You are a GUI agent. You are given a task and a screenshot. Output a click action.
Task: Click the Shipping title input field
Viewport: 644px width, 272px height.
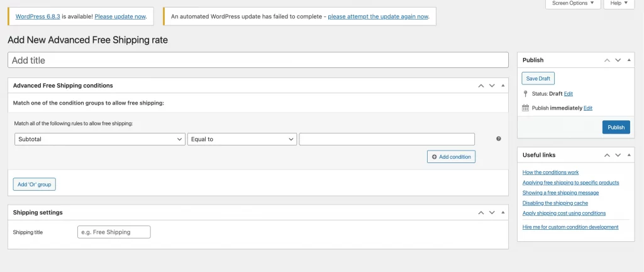click(114, 232)
